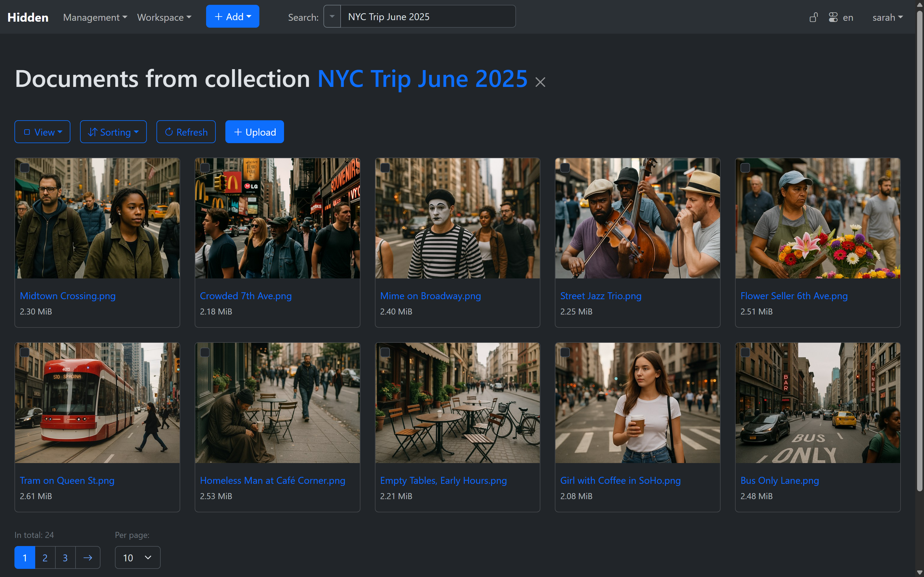
Task: Open Midtown Crossing.png file link
Action: [x=68, y=296]
